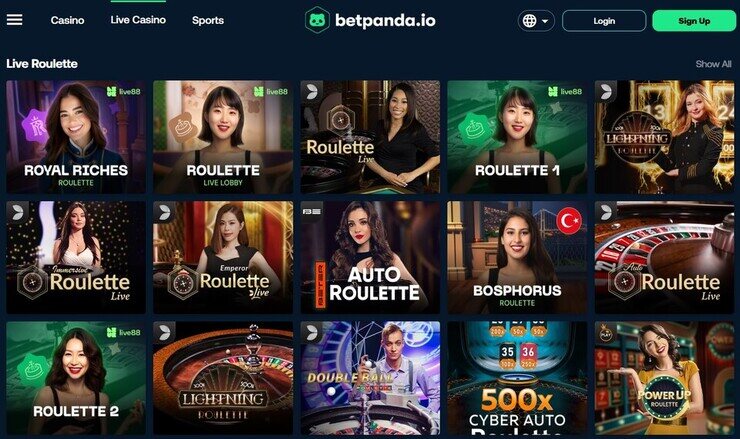Click the green Sign Up button
This screenshot has height=439, width=740.
click(694, 21)
